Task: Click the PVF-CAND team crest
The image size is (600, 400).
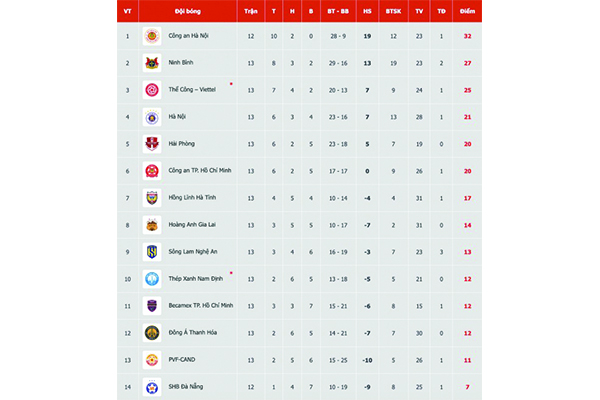Action: (152, 360)
